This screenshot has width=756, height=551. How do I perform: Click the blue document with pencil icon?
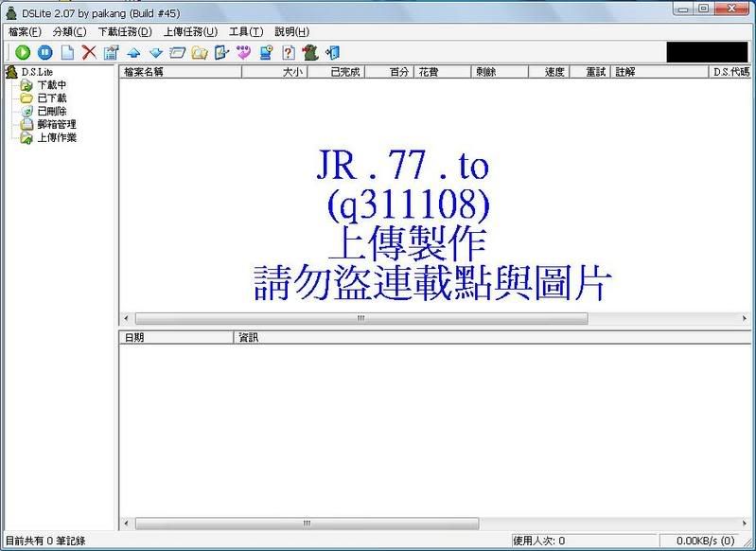coord(221,52)
